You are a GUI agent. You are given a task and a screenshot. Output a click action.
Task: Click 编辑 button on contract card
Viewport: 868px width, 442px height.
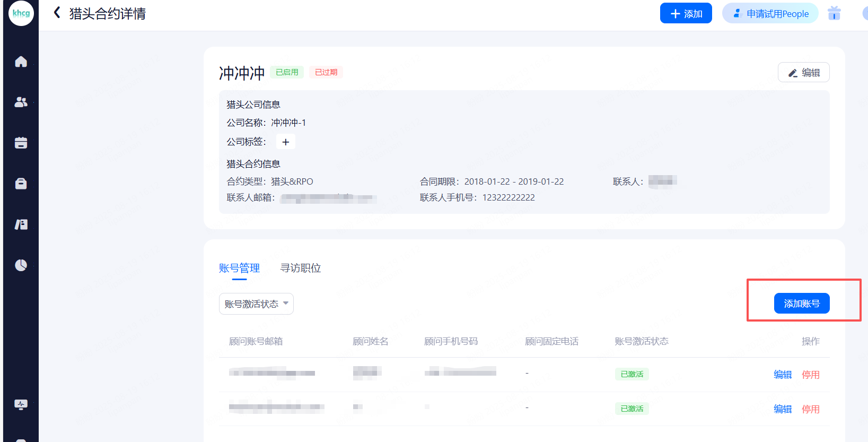[x=803, y=73]
